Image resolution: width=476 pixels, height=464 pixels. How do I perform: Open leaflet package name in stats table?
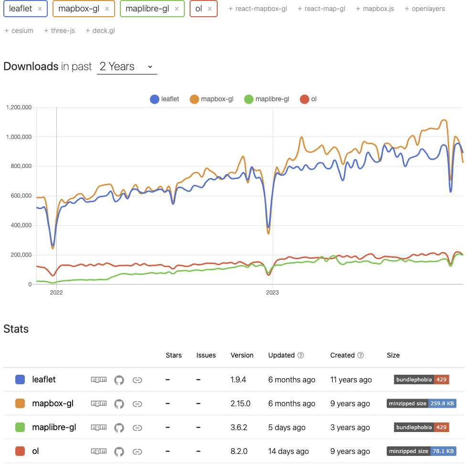(x=44, y=380)
